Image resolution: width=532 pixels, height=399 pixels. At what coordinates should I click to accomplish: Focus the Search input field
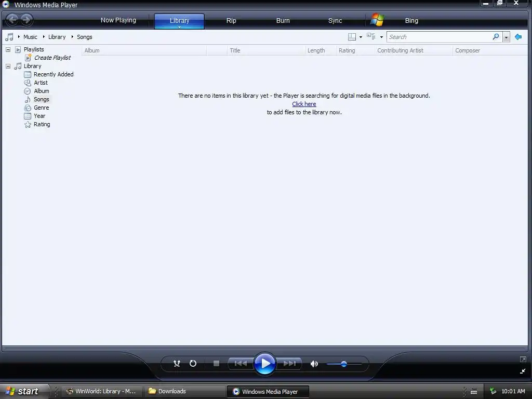tap(439, 37)
